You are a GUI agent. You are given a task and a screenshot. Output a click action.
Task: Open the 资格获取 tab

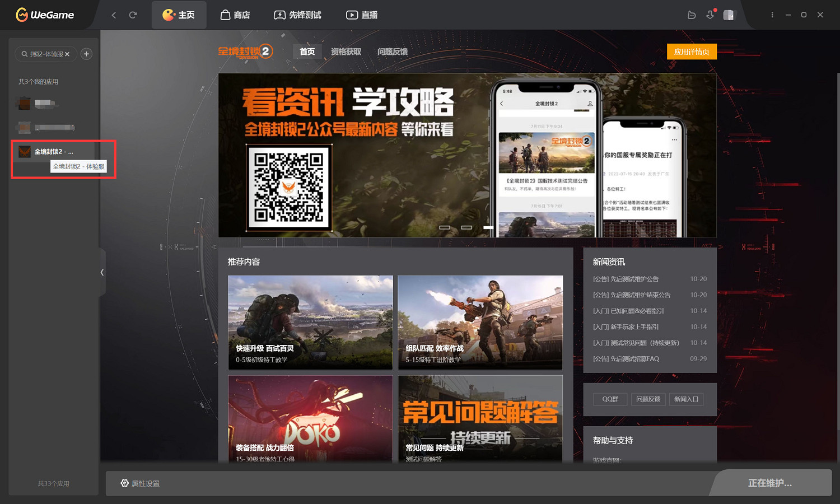[x=346, y=52]
